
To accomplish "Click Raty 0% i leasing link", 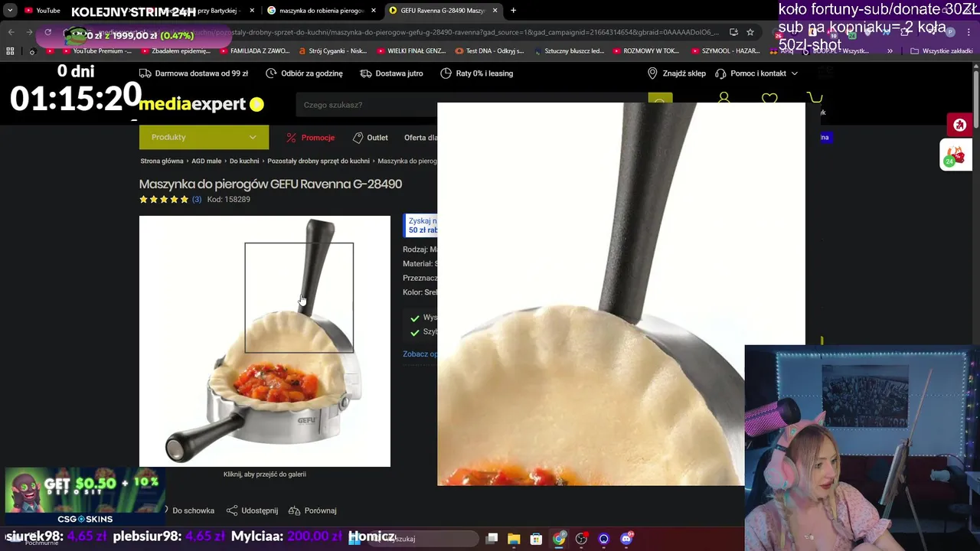I will [476, 73].
